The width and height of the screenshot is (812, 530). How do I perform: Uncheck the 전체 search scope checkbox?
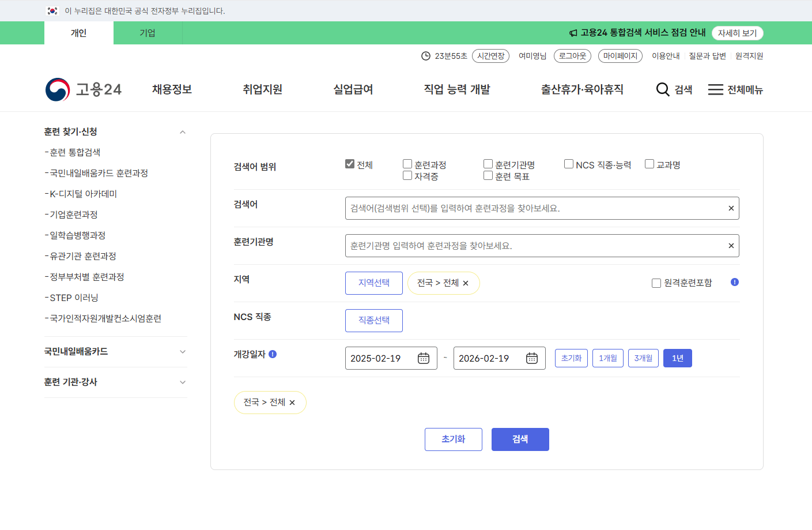tap(349, 163)
